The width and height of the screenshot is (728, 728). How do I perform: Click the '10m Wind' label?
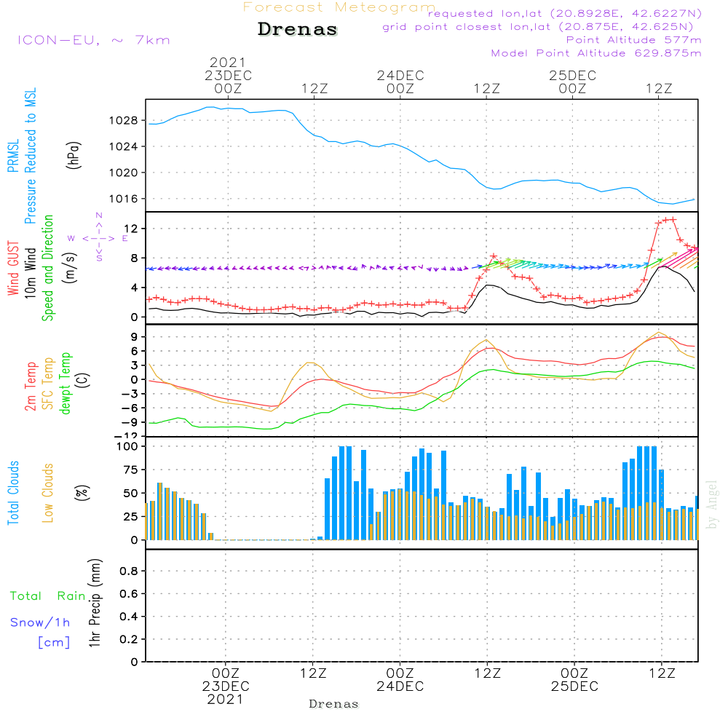pyautogui.click(x=30, y=273)
